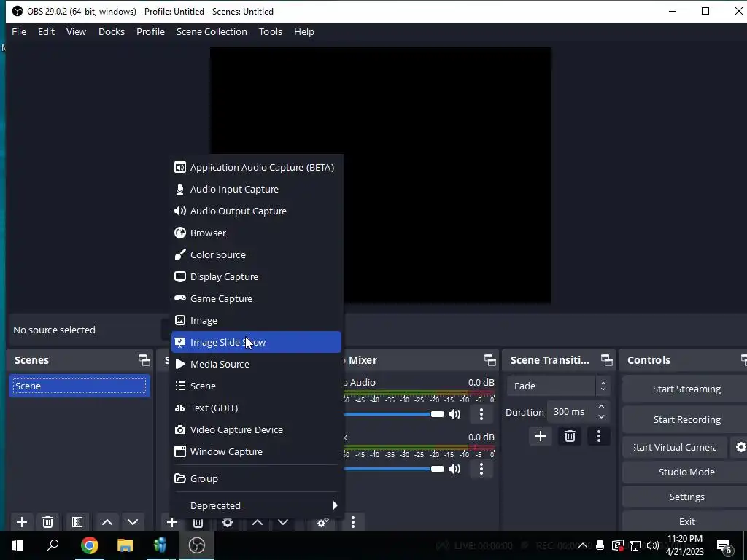
Task: Open the File menu
Action: pyautogui.click(x=19, y=32)
